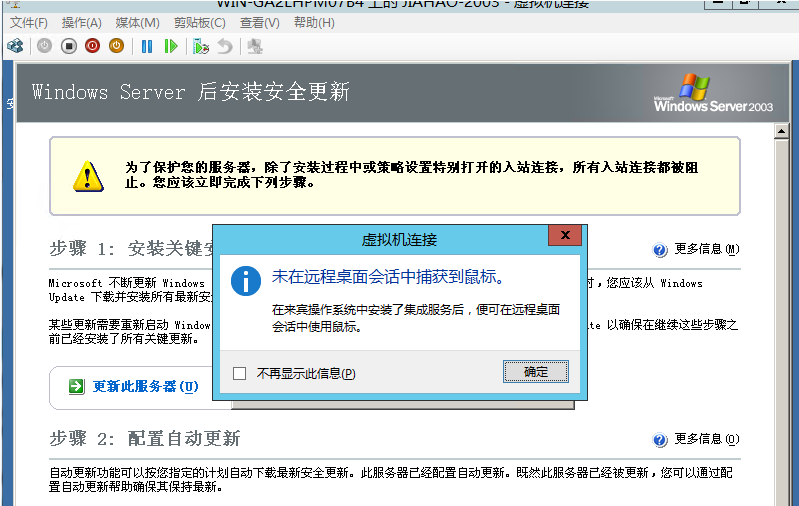Viewport: 799px width, 506px height.
Task: Reset the VM with the green play icon
Action: (171, 46)
